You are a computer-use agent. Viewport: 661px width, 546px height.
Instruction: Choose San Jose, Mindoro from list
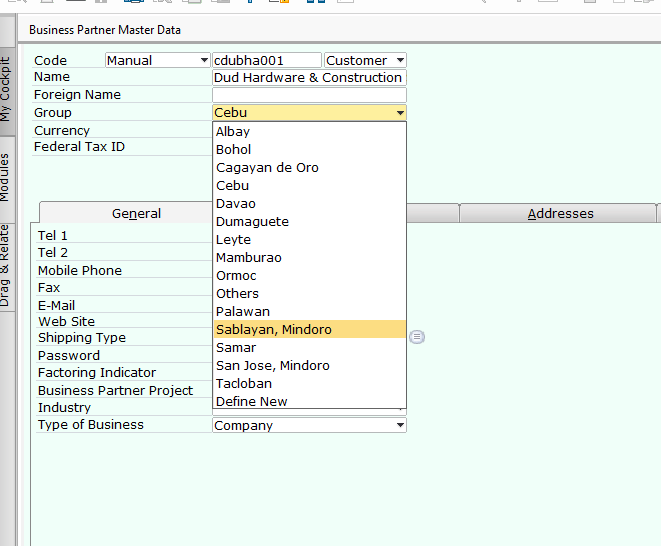click(272, 366)
